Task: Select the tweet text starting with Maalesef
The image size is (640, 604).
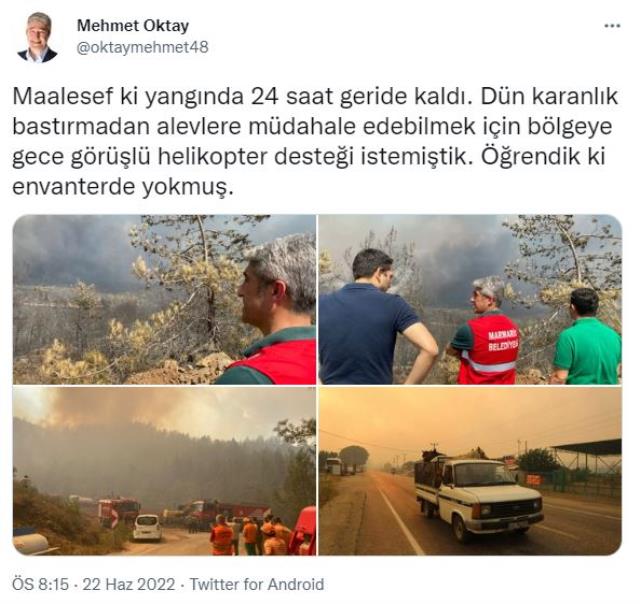Action: coord(315,142)
